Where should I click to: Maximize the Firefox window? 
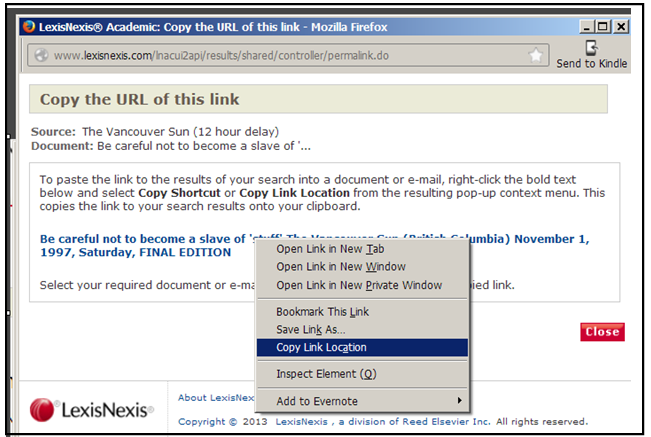pos(603,27)
